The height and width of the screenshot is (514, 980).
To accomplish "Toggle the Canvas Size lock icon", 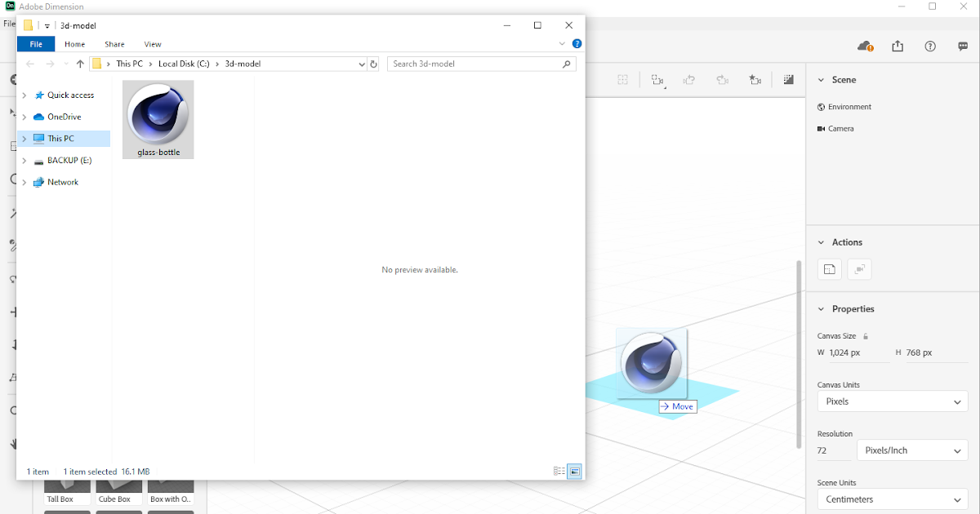I will [866, 336].
